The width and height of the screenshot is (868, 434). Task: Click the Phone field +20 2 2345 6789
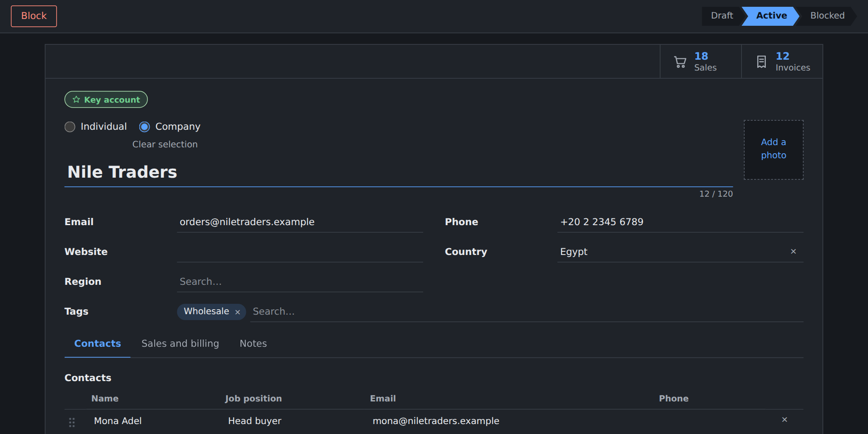pyautogui.click(x=680, y=222)
